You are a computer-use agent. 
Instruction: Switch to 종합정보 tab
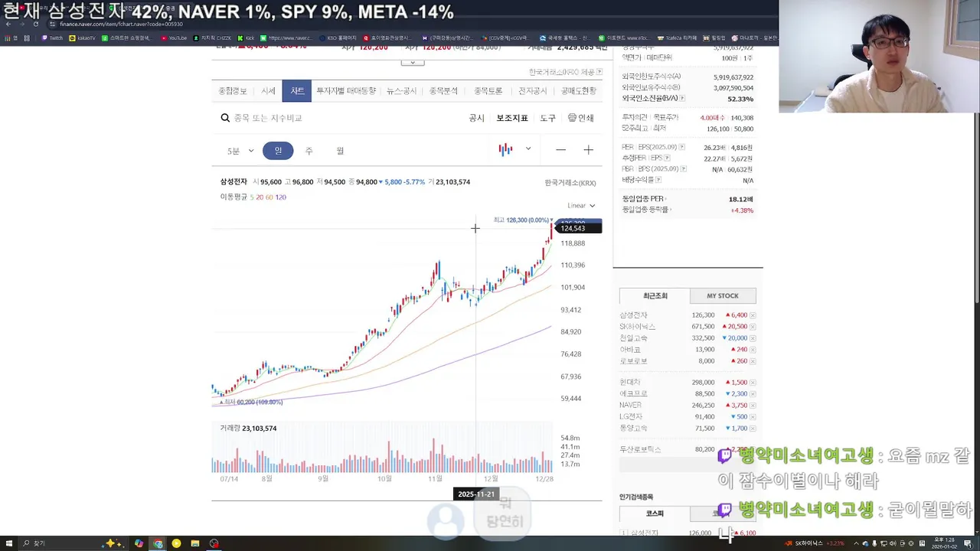click(x=233, y=91)
